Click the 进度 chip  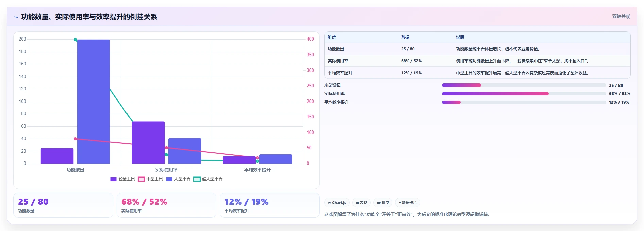[383, 203]
